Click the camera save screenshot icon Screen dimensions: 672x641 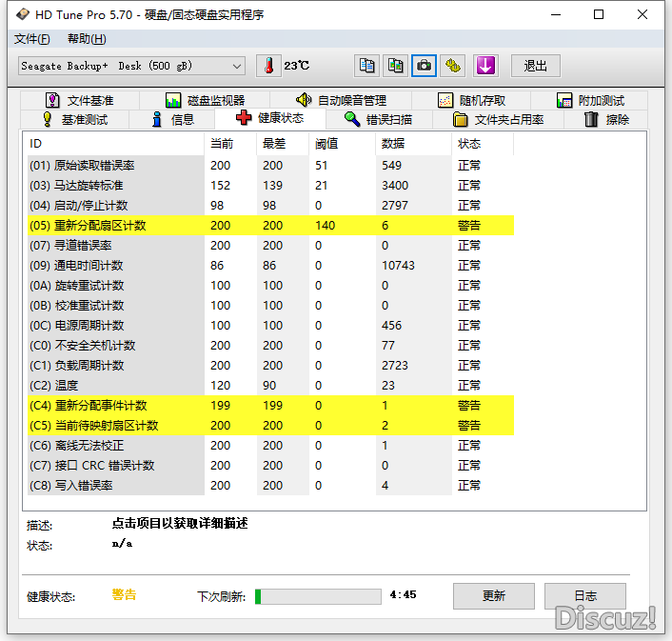[x=424, y=66]
